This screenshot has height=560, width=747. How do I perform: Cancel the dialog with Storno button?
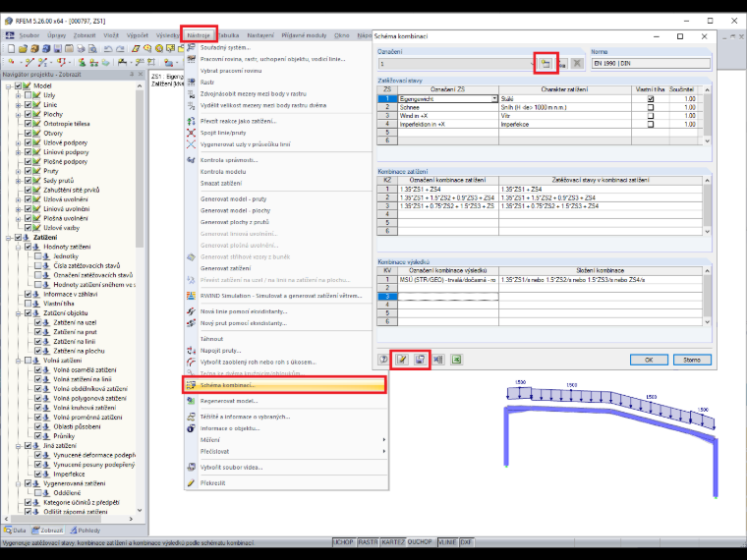tap(692, 360)
